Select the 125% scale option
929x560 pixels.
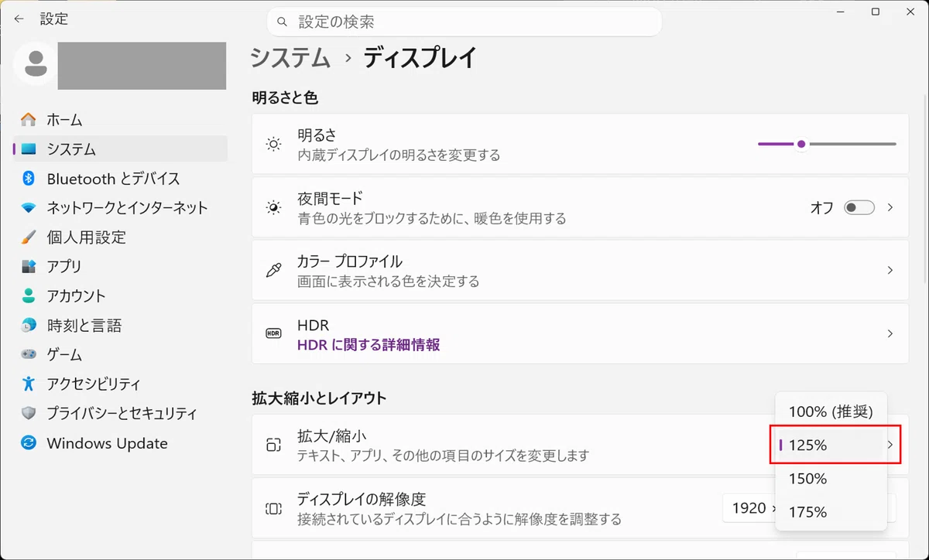pyautogui.click(x=831, y=445)
